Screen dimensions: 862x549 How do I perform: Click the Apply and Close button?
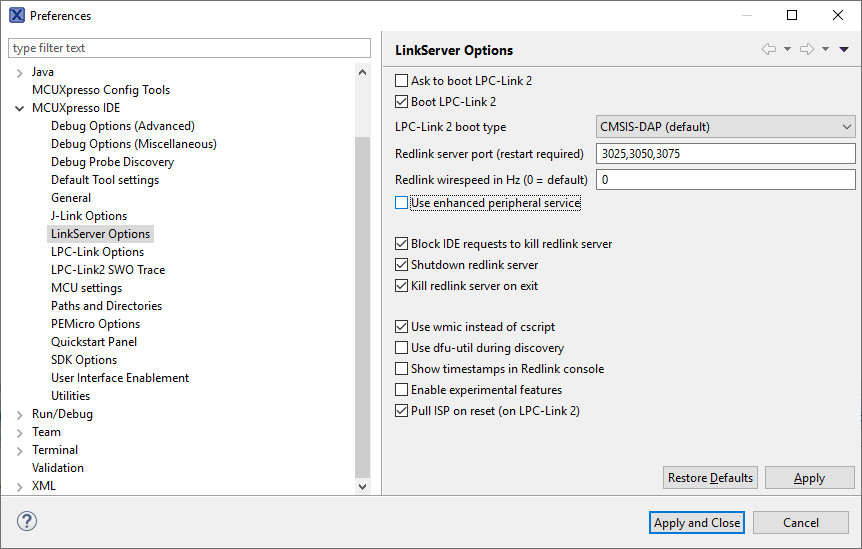click(x=697, y=523)
